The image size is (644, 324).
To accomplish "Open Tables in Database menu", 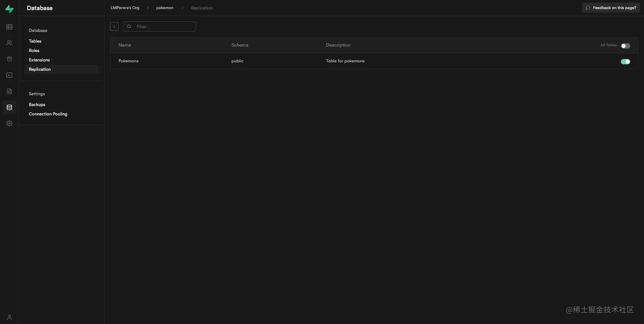I will 35,41.
